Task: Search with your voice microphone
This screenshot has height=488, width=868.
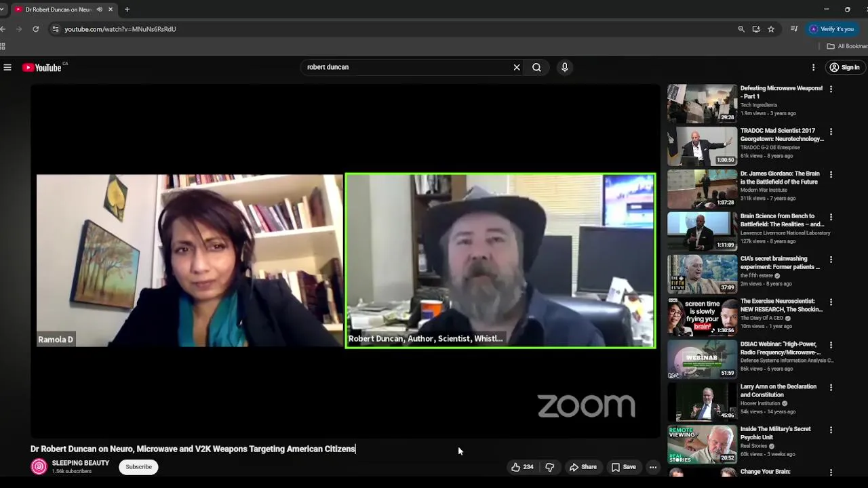Action: pyautogui.click(x=564, y=67)
